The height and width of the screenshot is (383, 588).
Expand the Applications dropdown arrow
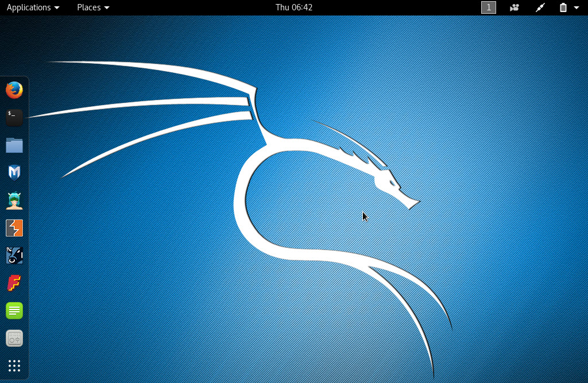56,8
